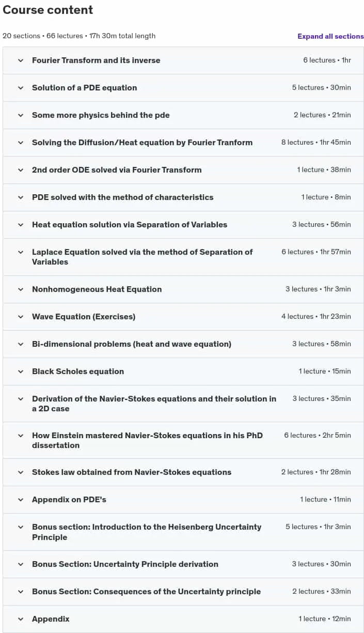
Task: Open Solving the Diffusion/Heat equation by Fourier Tranform section
Action: (x=183, y=143)
